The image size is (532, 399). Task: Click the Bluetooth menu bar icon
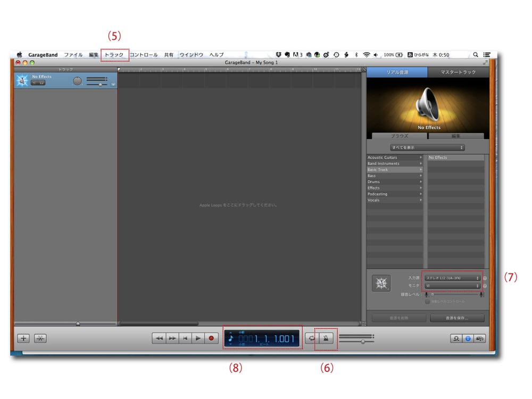coord(356,55)
